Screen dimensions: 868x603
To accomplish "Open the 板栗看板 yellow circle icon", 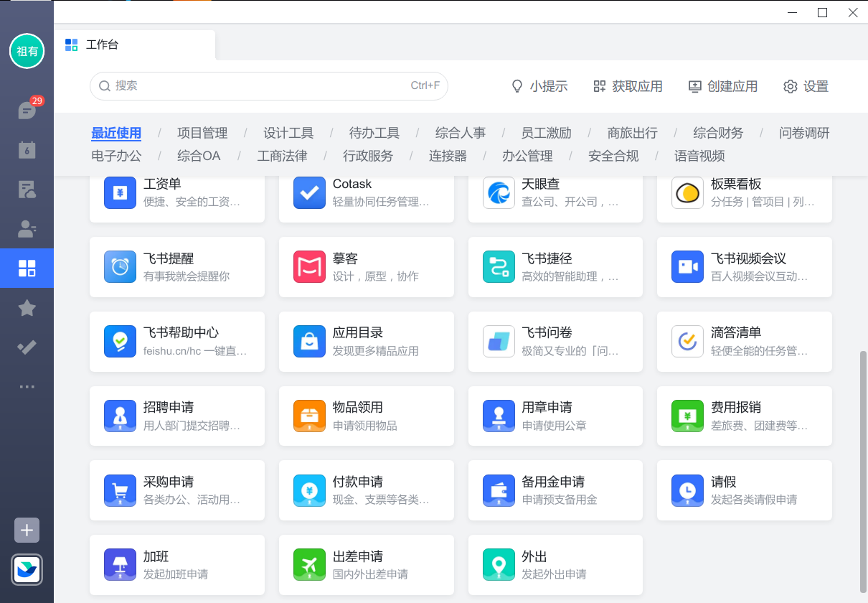I will 687,193.
